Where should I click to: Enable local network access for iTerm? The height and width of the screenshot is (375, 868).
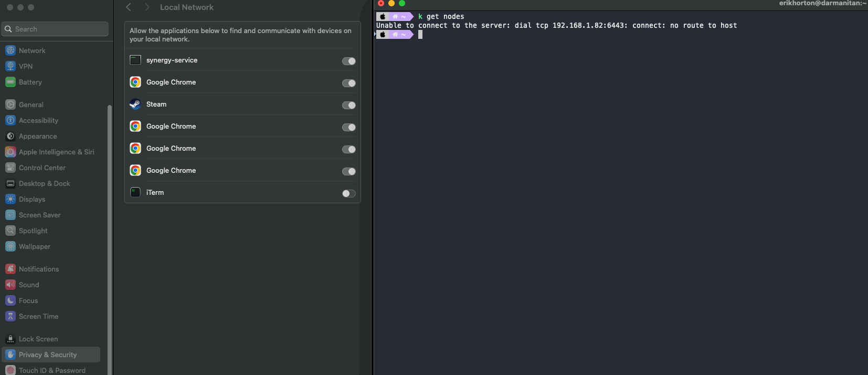[349, 193]
